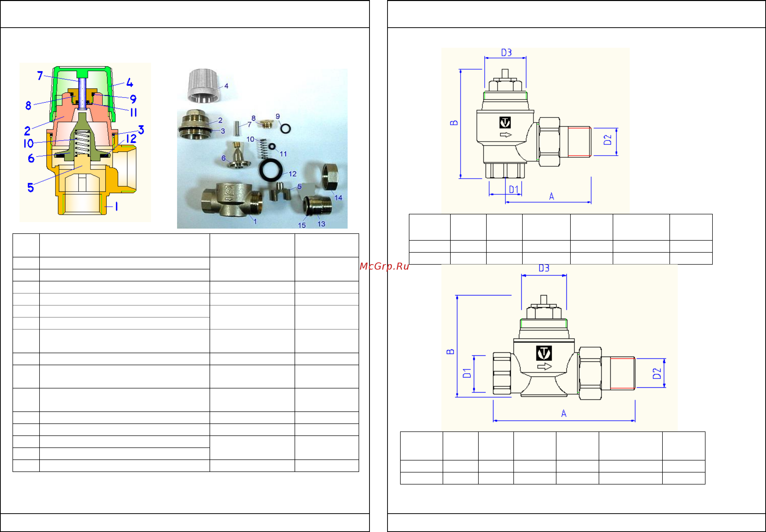Click the union nut labeled 14 in the photo
This screenshot has height=532, width=766.
pos(330,177)
